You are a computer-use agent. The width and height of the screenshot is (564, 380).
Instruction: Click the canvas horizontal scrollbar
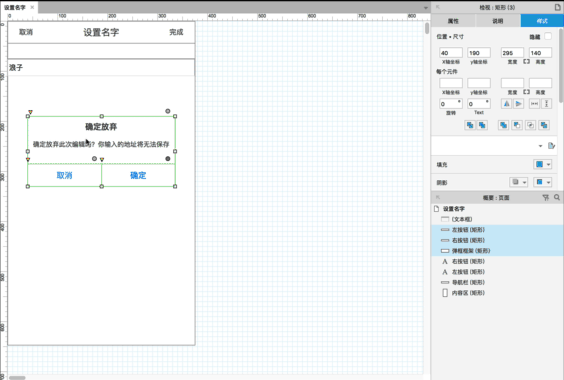[x=17, y=377]
